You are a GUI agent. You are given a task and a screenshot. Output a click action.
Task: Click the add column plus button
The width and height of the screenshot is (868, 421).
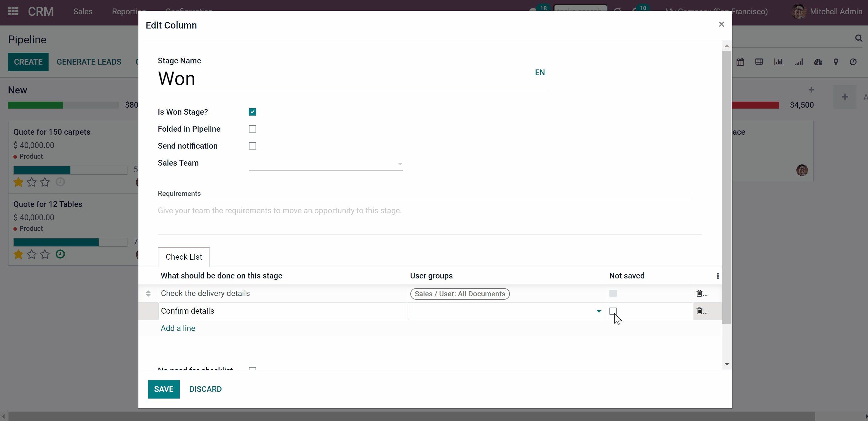point(845,97)
